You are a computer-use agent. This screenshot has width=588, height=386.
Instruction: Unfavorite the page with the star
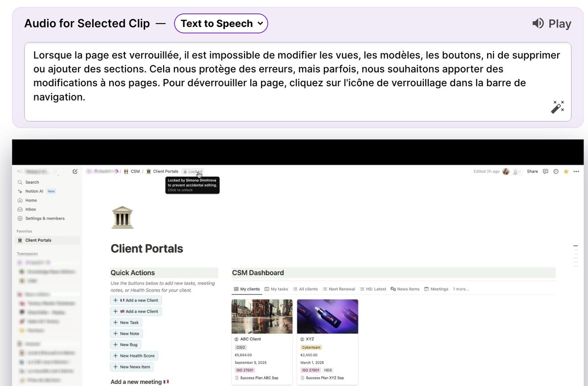(566, 171)
